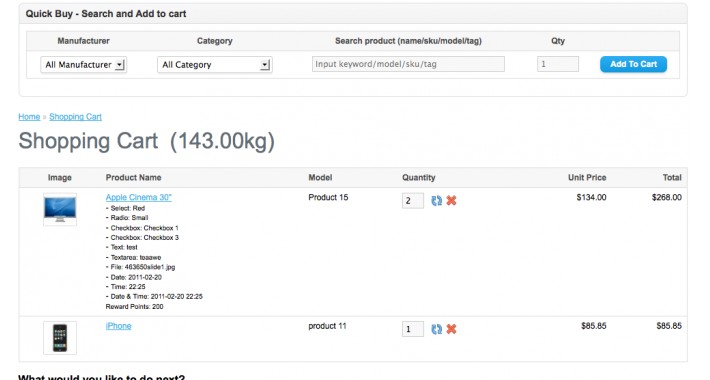Focus the product keyword search field

(x=408, y=64)
